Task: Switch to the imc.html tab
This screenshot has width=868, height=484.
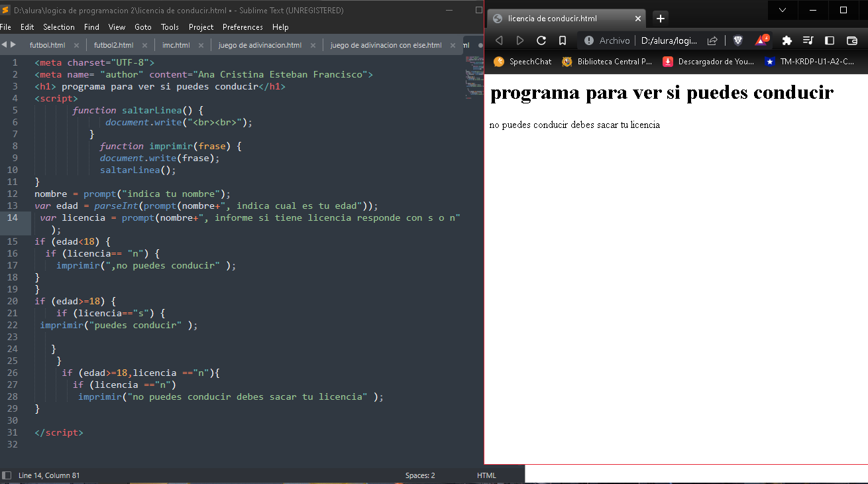Action: (x=176, y=45)
